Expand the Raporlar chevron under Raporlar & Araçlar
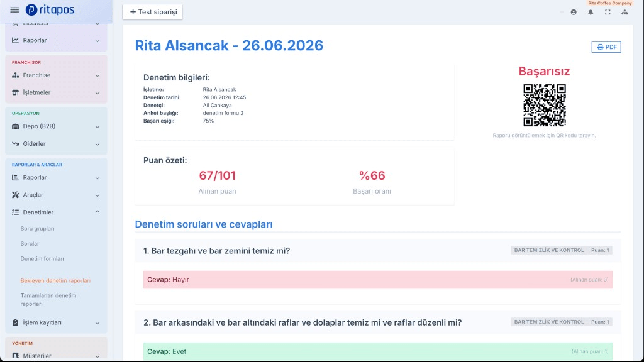 97,178
